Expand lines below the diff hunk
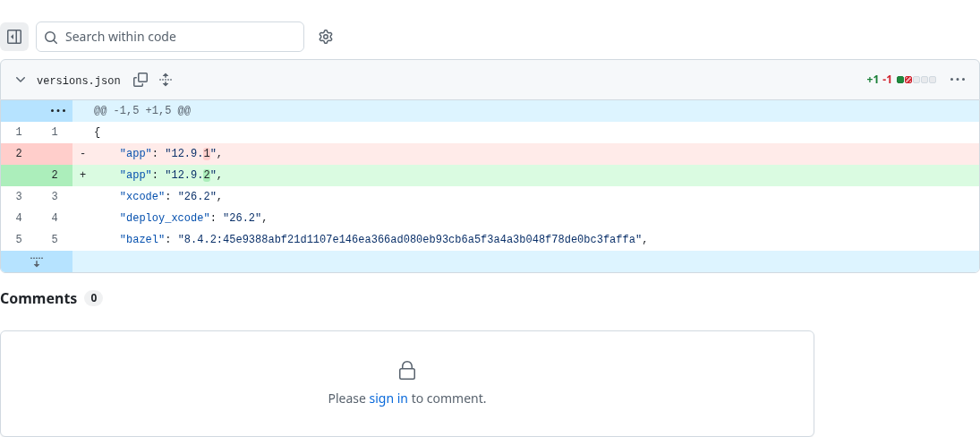Image resolution: width=980 pixels, height=437 pixels. [37, 261]
